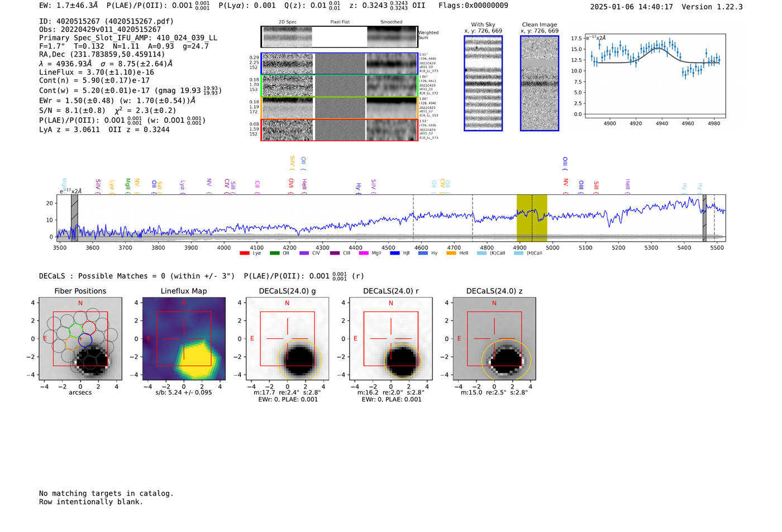Click the blue fiber circle in Fiber Positions
This screenshot has height=532, width=782.
[85, 339]
